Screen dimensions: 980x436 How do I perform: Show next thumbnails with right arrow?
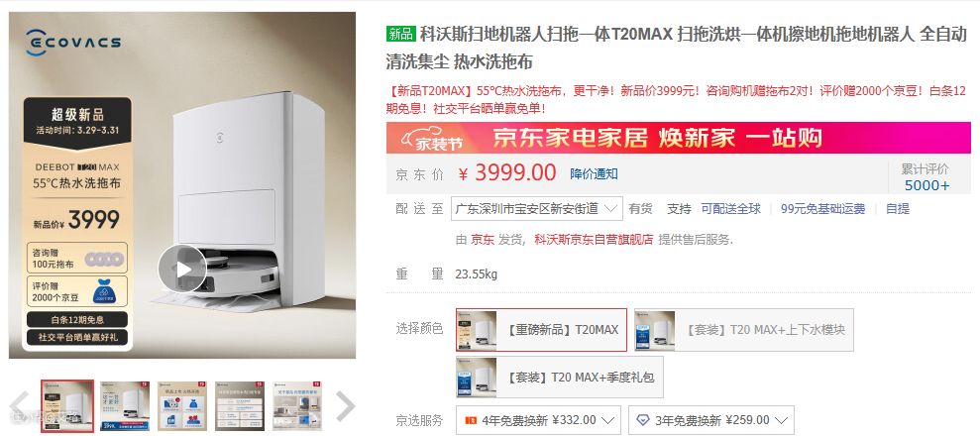tap(345, 406)
